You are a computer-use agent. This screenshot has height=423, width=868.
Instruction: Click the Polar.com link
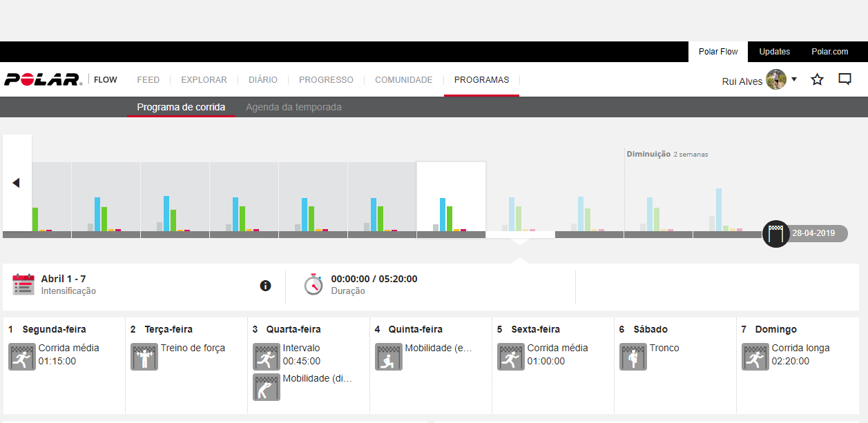pos(829,52)
